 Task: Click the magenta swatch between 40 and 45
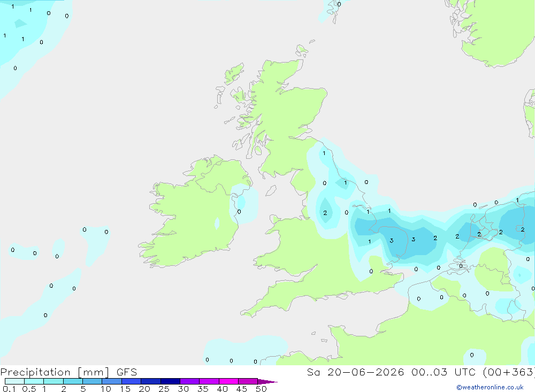click(228, 381)
